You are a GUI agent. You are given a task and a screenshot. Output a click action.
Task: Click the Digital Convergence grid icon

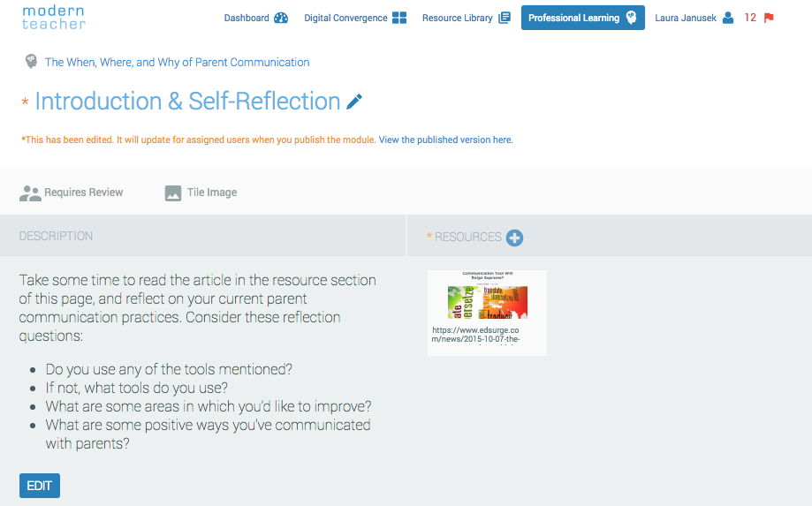(x=399, y=19)
